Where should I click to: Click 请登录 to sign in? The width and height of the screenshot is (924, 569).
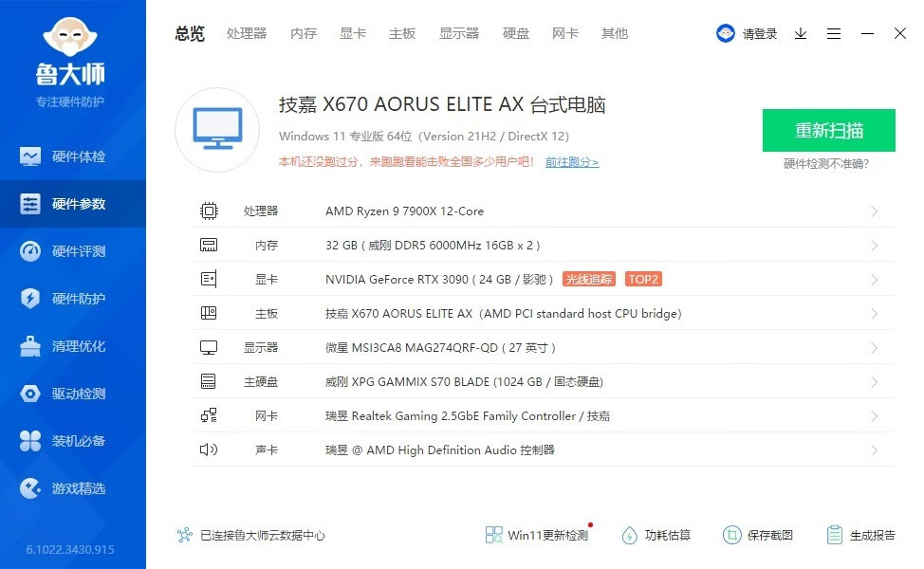tap(760, 33)
